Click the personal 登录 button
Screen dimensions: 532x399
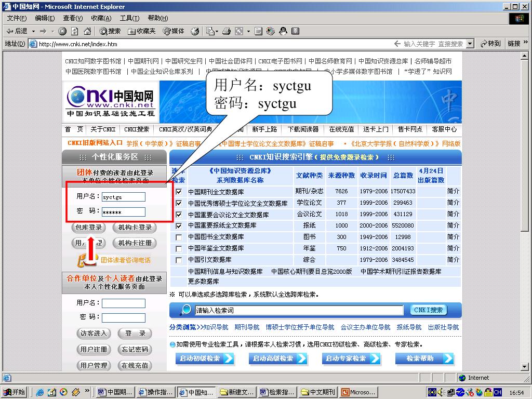(x=135, y=334)
